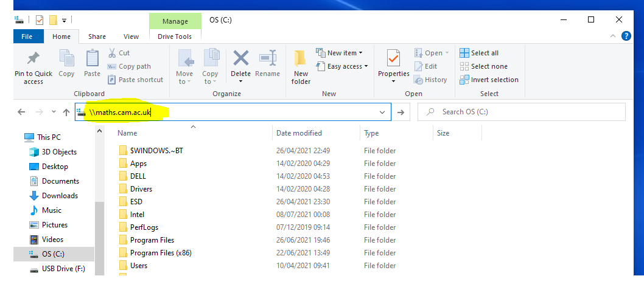Screen dimensions: 644x304
Task: Open the Easy access dropdown
Action: pos(342,66)
